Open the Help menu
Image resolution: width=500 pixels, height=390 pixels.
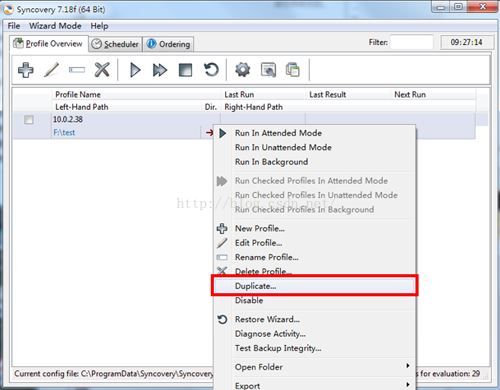[99, 26]
